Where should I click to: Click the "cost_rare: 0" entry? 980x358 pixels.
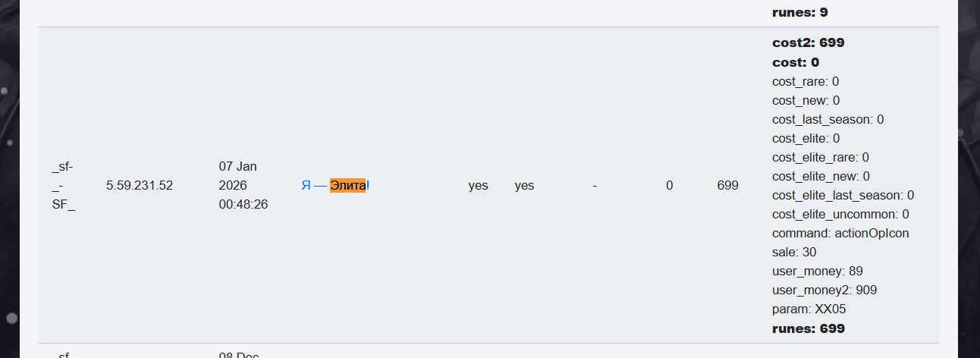805,81
